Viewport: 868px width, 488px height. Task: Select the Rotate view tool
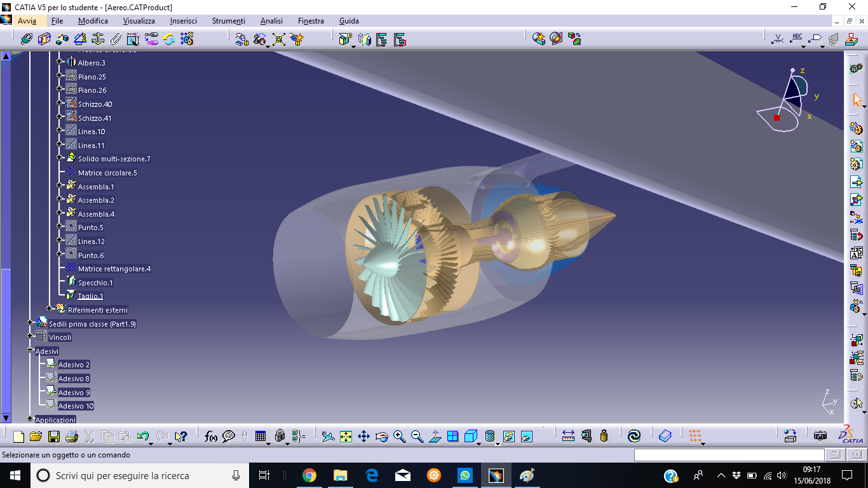tap(381, 437)
